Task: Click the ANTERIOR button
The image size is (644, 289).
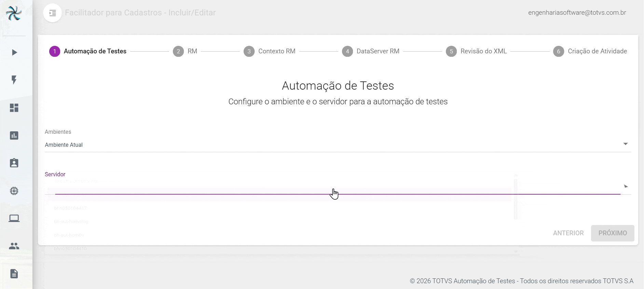Action: point(568,233)
